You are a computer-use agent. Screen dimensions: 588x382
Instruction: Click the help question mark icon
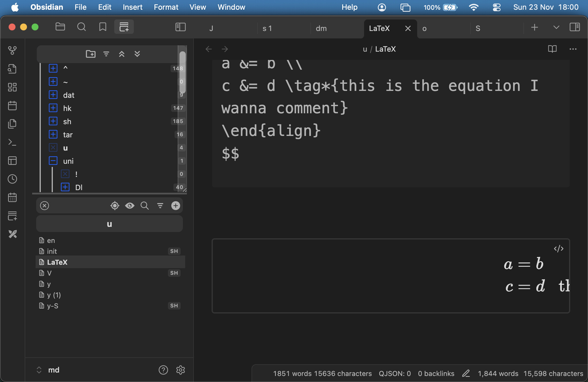pyautogui.click(x=163, y=370)
